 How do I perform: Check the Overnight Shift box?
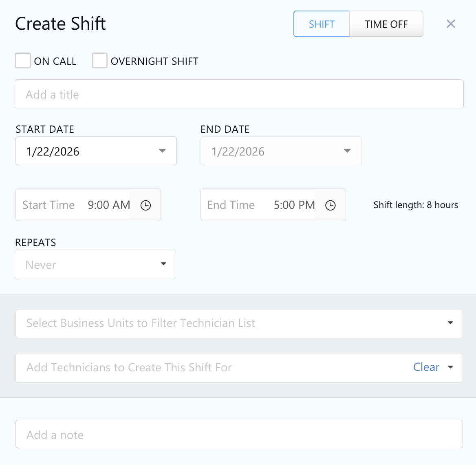point(99,61)
